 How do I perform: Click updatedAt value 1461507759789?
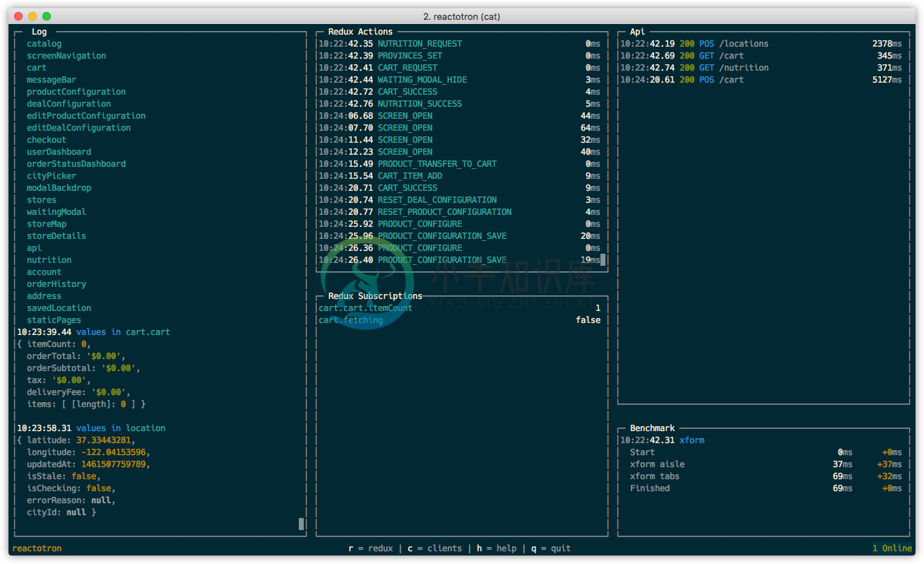[x=113, y=464]
